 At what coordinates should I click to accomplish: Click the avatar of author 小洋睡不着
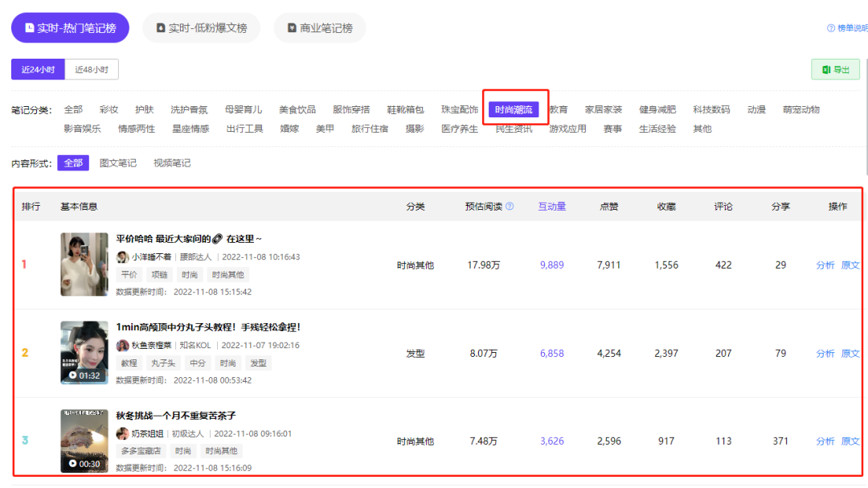click(x=122, y=257)
